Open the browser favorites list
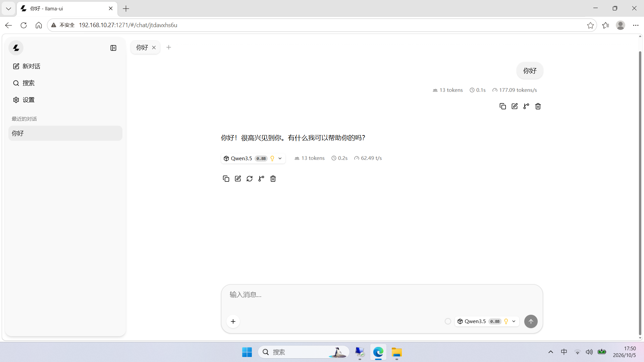Image resolution: width=644 pixels, height=362 pixels. click(605, 25)
